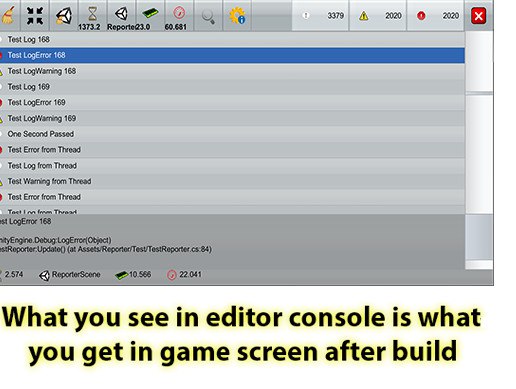Screen dimensions: 516x389
Task: Toggle normal logs filter showing 3379
Action: pos(320,15)
